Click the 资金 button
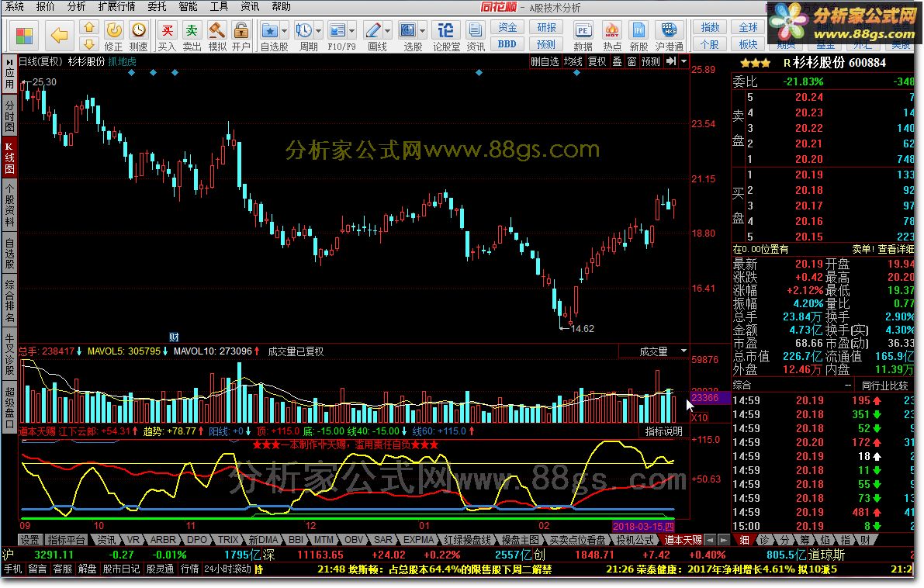The image size is (924, 588). (507, 28)
